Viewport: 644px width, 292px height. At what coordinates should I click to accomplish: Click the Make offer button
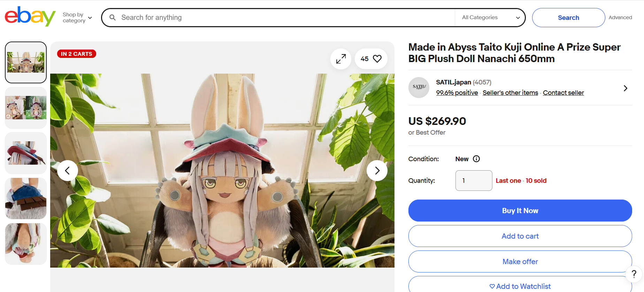(x=520, y=262)
